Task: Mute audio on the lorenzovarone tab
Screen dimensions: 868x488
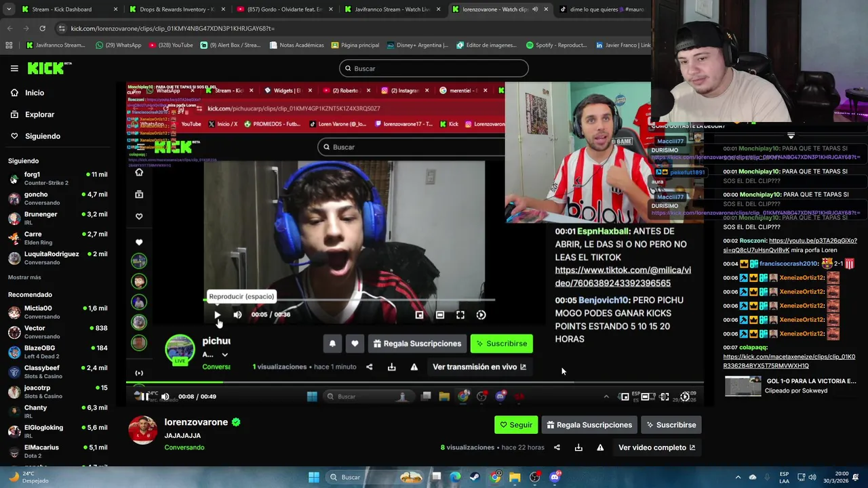Action: pyautogui.click(x=535, y=9)
